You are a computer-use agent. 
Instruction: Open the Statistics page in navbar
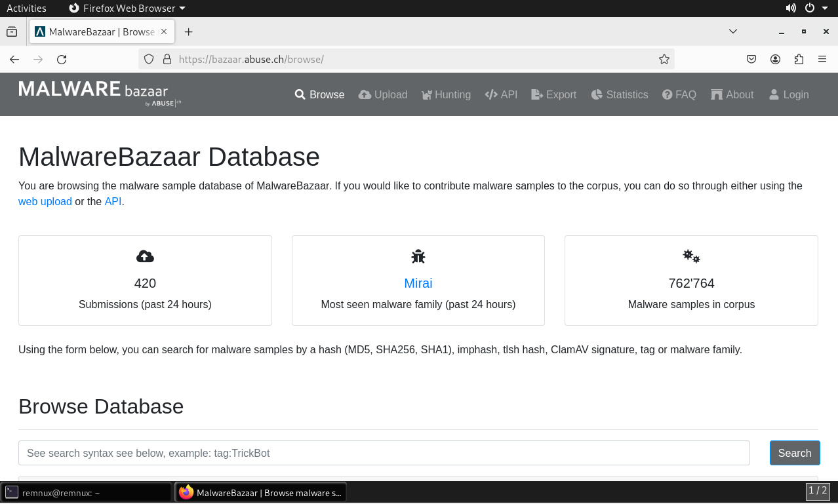click(619, 94)
